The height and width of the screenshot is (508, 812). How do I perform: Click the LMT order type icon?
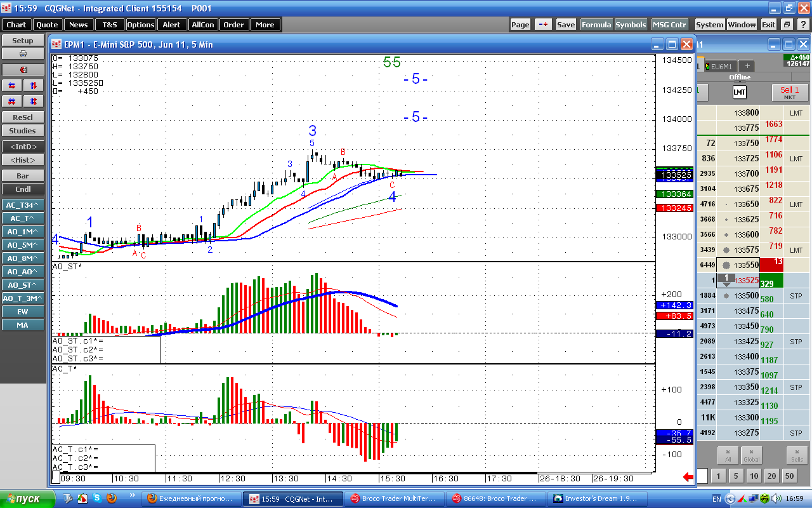pos(740,92)
